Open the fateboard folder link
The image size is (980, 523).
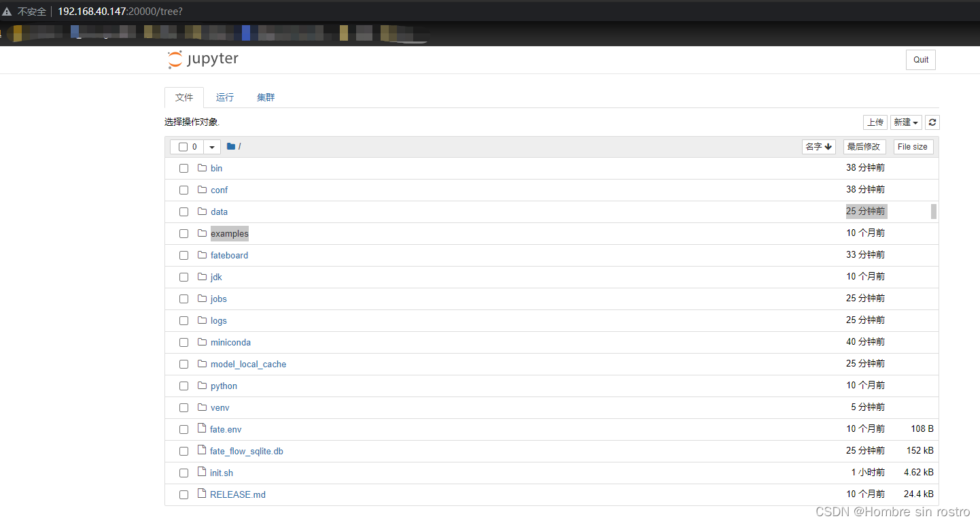pos(230,255)
